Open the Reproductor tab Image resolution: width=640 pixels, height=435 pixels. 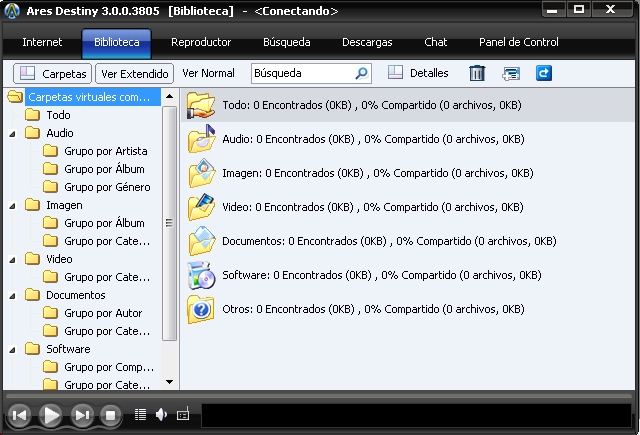(x=201, y=42)
